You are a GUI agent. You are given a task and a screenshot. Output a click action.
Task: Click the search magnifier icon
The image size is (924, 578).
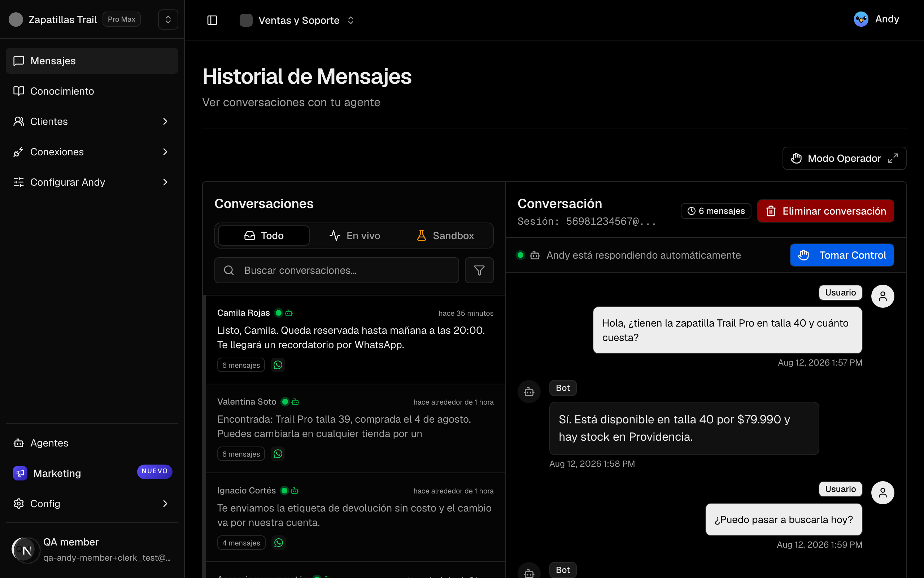229,270
